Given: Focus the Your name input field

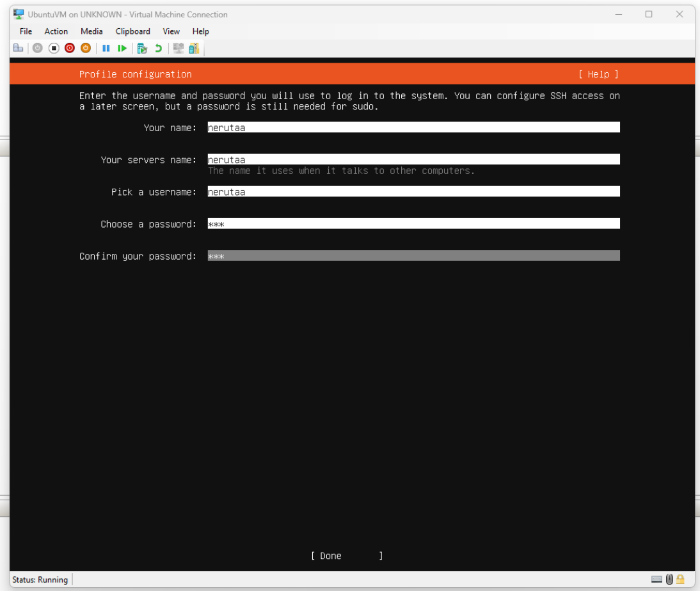Looking at the screenshot, I should 413,127.
